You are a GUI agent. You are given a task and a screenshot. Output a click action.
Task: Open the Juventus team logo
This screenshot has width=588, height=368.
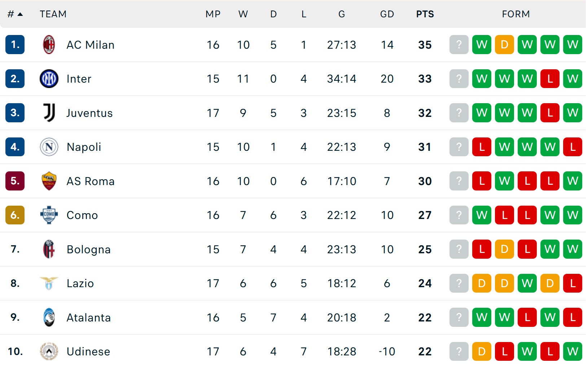click(x=49, y=113)
